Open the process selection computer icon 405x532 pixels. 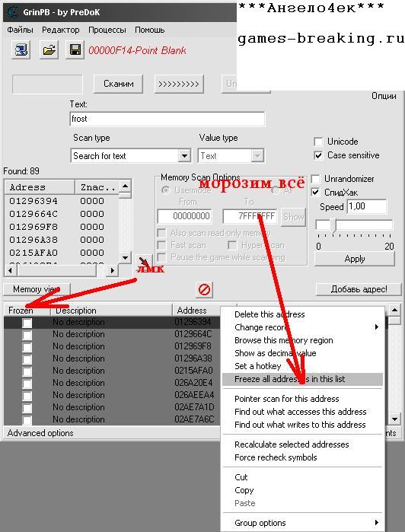pyautogui.click(x=21, y=50)
